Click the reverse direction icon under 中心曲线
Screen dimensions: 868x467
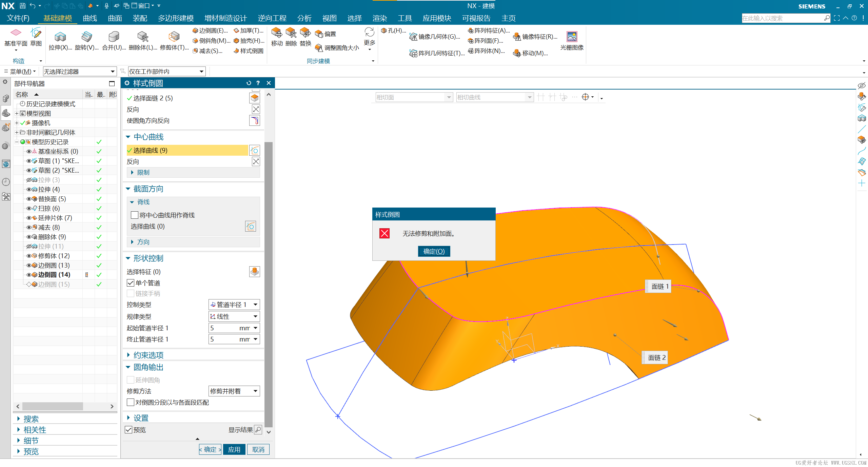click(x=256, y=162)
